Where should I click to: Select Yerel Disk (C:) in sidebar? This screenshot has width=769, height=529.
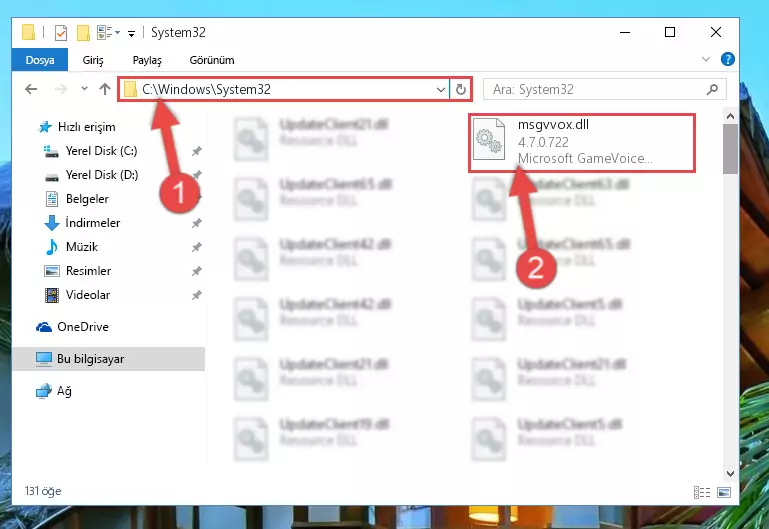[x=91, y=151]
